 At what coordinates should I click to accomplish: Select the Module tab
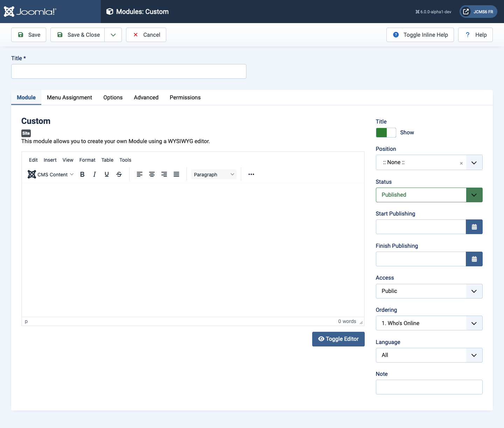[x=26, y=97]
